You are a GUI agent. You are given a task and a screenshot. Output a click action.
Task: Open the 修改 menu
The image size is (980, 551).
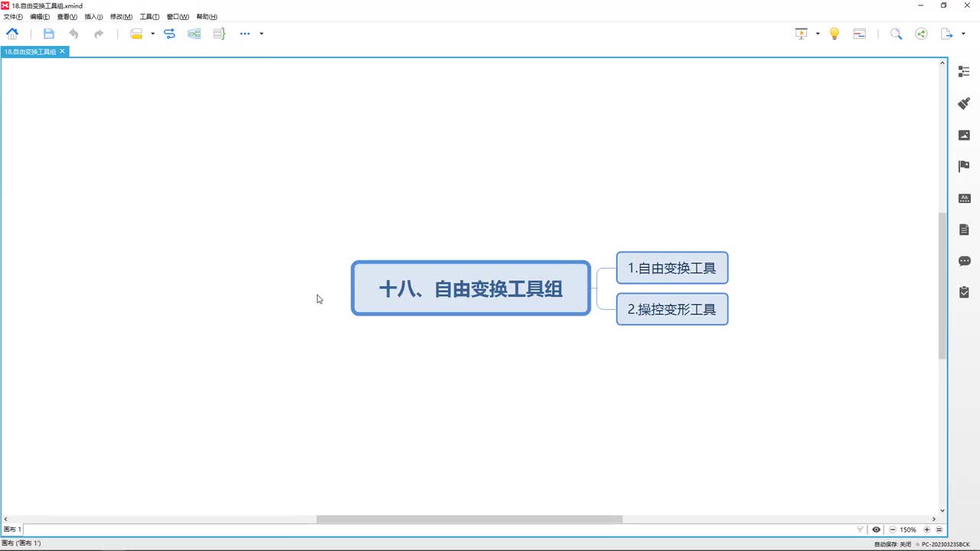point(121,17)
